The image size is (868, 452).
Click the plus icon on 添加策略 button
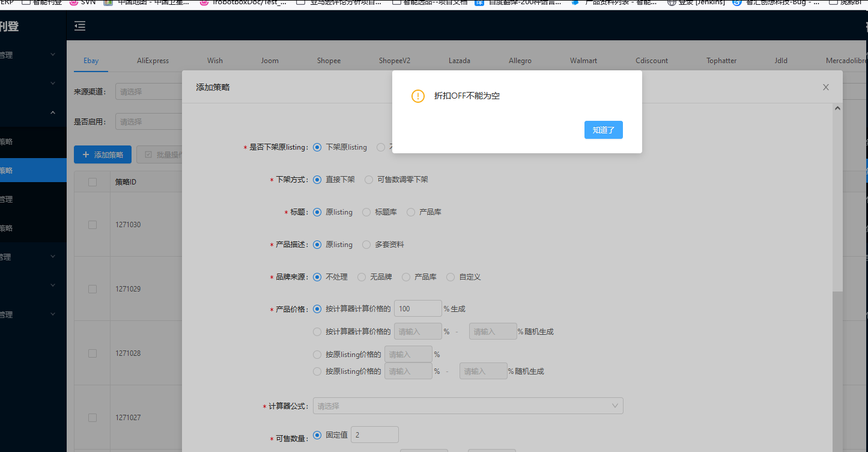86,154
